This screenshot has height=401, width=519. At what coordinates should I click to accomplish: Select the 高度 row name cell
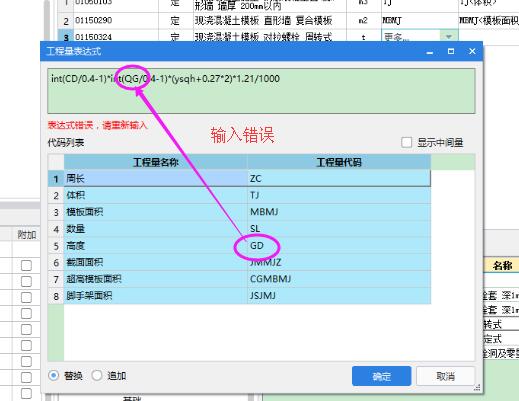(x=155, y=246)
